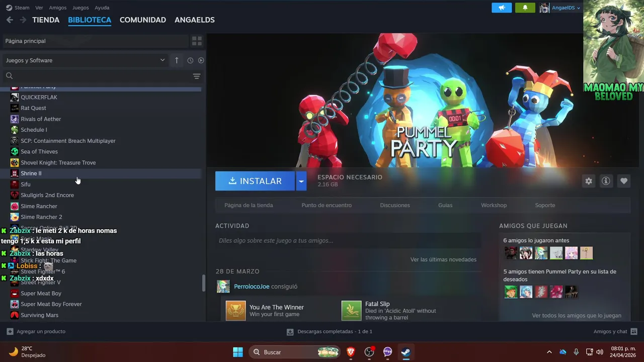Open AngaelDS account dropdown

(x=560, y=8)
